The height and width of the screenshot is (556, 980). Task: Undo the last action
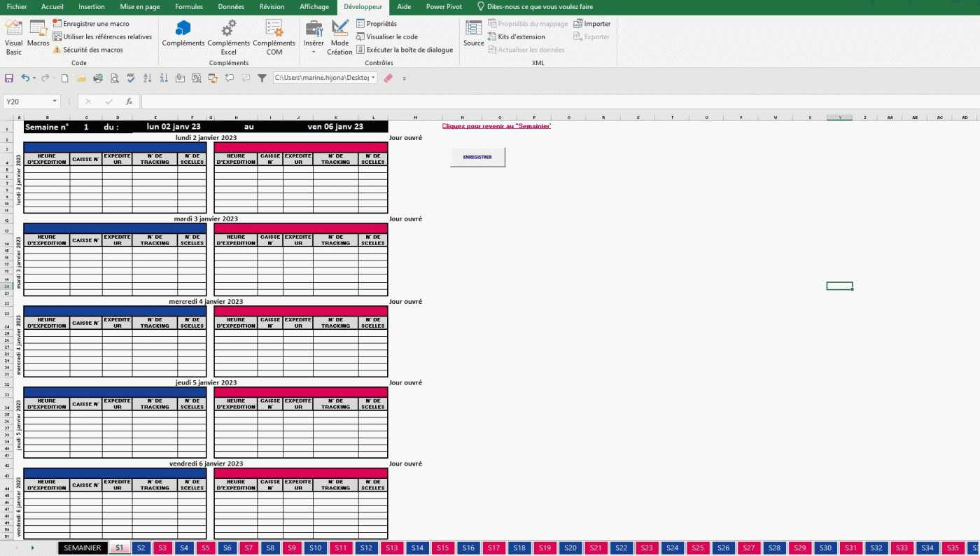[25, 78]
